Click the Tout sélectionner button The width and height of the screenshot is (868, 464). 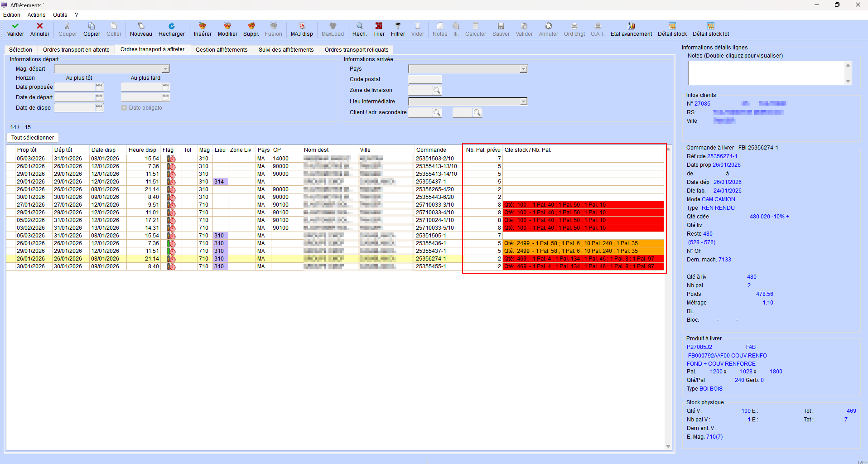click(x=33, y=138)
